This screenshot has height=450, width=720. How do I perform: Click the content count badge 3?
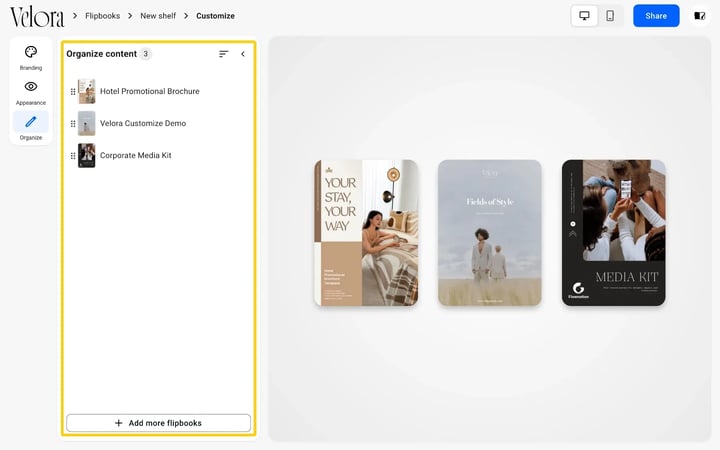click(146, 54)
